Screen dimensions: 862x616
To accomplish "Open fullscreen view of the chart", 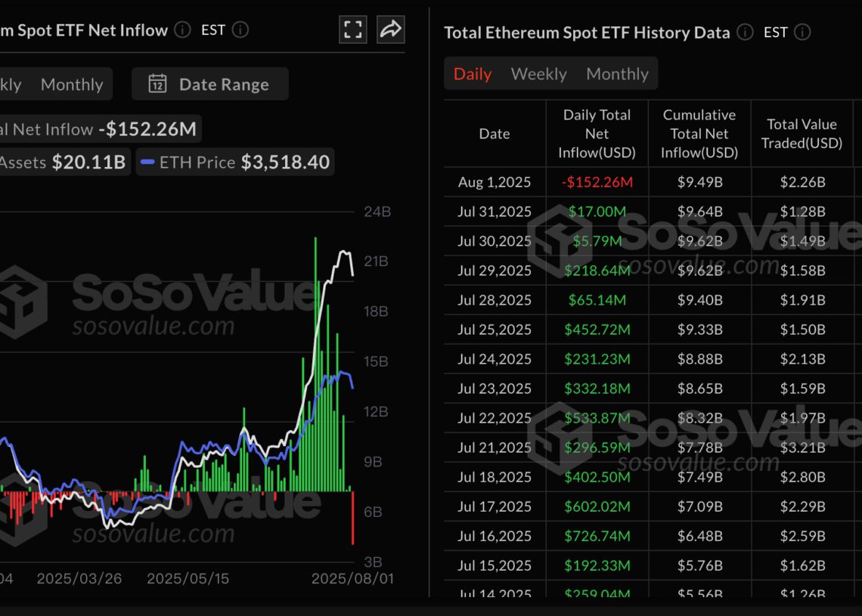I will click(352, 29).
